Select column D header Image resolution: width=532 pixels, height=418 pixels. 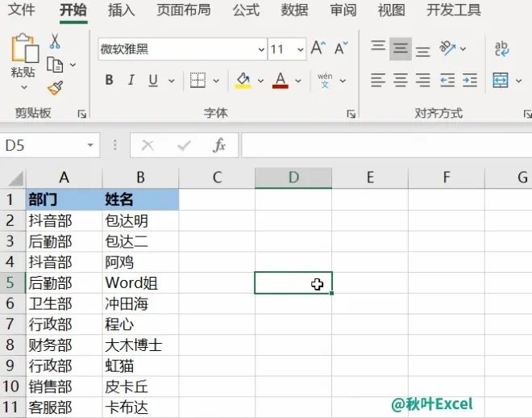[293, 178]
